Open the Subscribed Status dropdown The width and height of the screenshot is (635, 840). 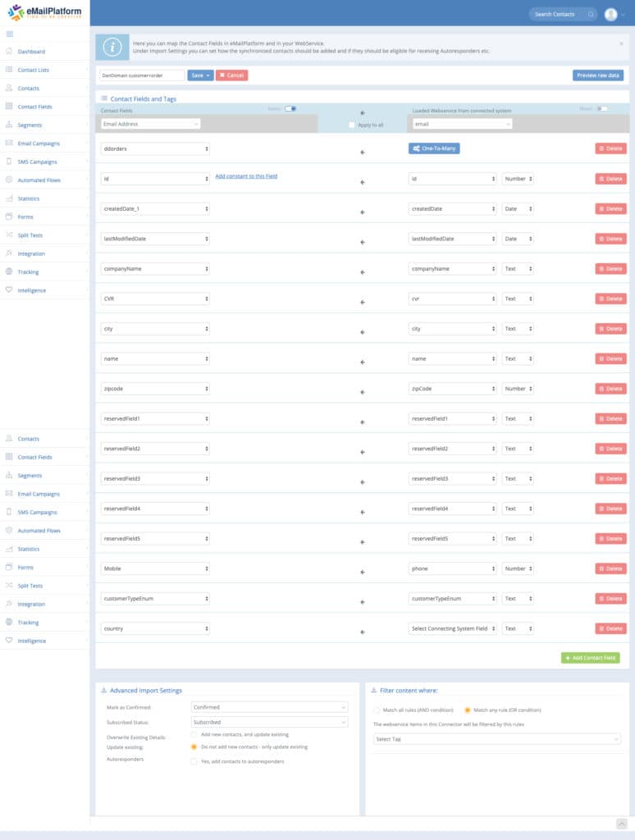click(x=269, y=722)
